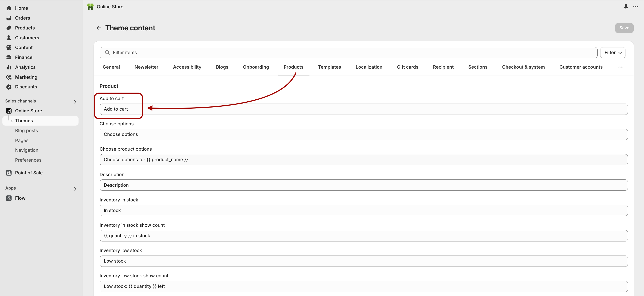The height and width of the screenshot is (296, 644).
Task: Switch to the Gift cards tab
Action: pos(408,67)
